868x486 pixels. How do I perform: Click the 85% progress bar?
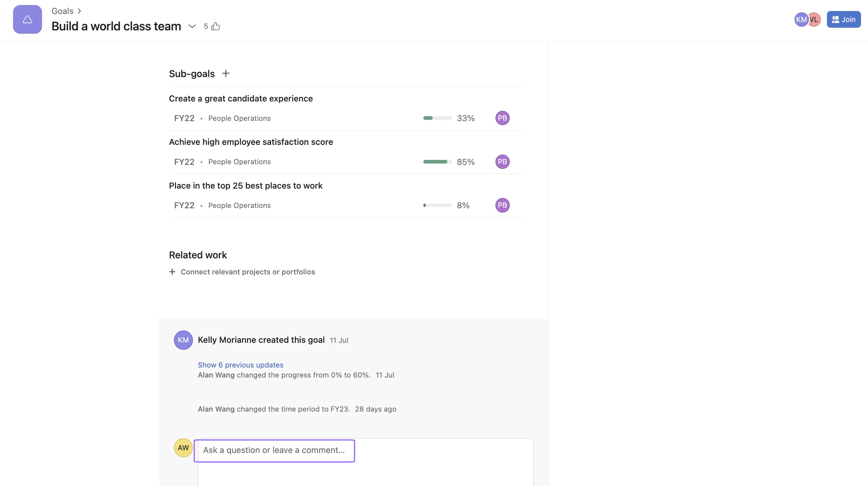click(437, 162)
